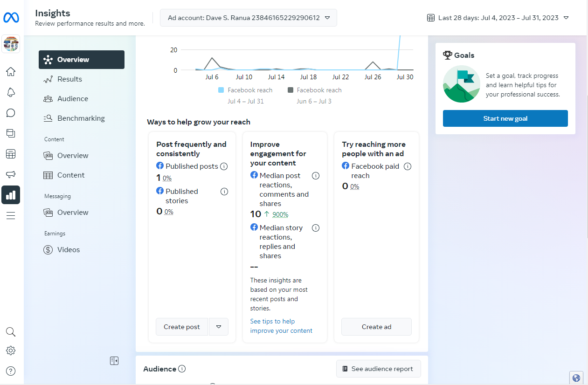Screen dimensions: 588x385
Task: Go to the Results section
Action: tap(69, 79)
